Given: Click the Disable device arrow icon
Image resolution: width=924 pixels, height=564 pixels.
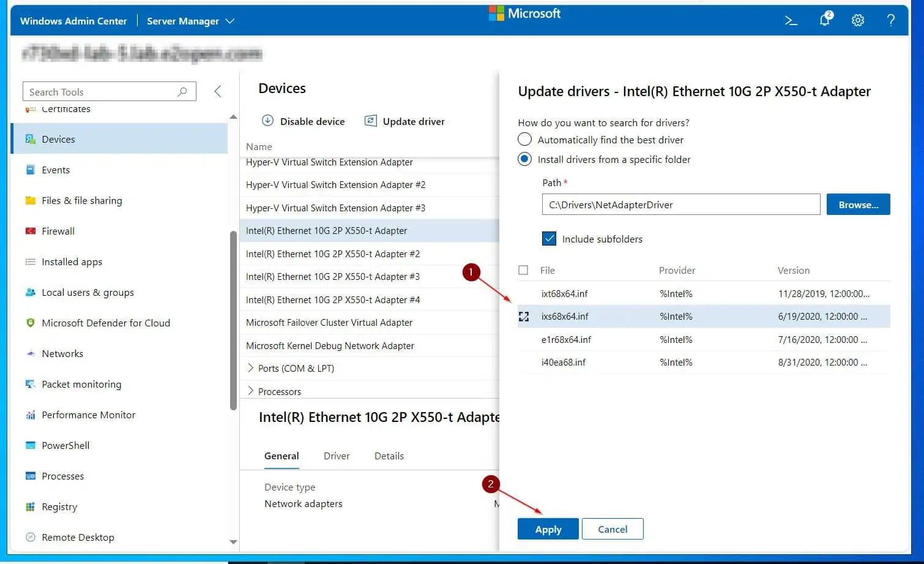Looking at the screenshot, I should tap(267, 121).
